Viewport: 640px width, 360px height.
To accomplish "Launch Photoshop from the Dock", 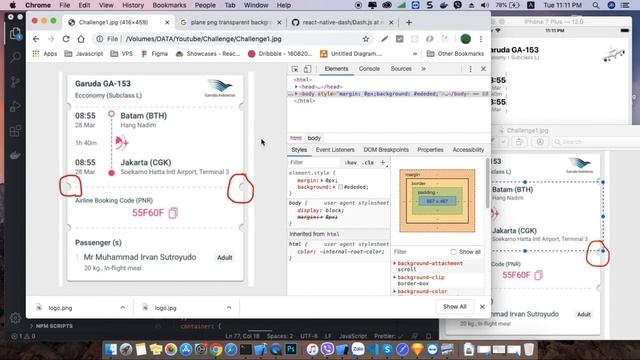I will coord(291,349).
